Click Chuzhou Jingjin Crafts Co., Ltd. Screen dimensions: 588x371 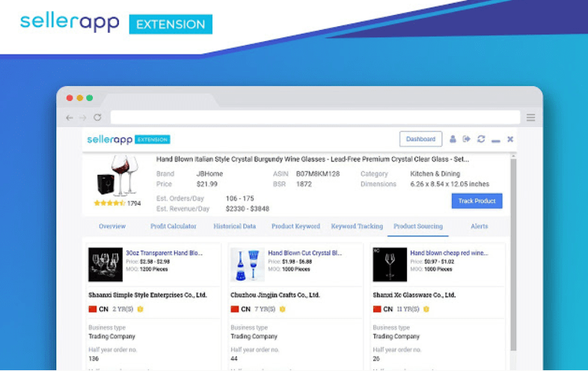coord(275,295)
